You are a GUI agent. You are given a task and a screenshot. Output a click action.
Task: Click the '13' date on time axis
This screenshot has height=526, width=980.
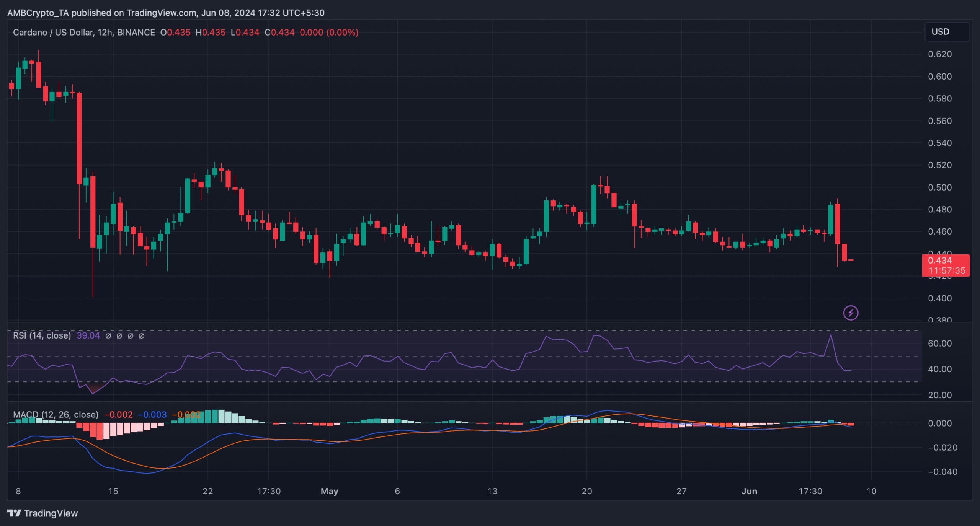tap(492, 491)
